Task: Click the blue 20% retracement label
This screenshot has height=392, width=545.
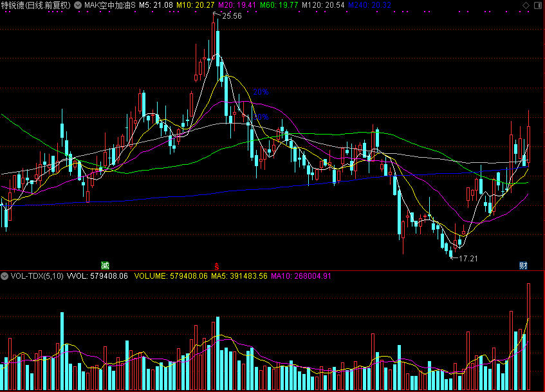Action: coord(261,92)
